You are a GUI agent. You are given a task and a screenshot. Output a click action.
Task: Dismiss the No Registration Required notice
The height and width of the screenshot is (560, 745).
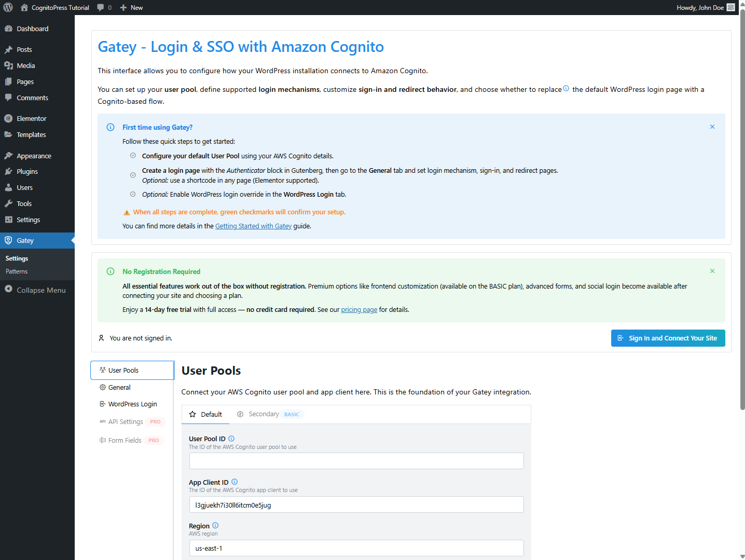click(712, 271)
